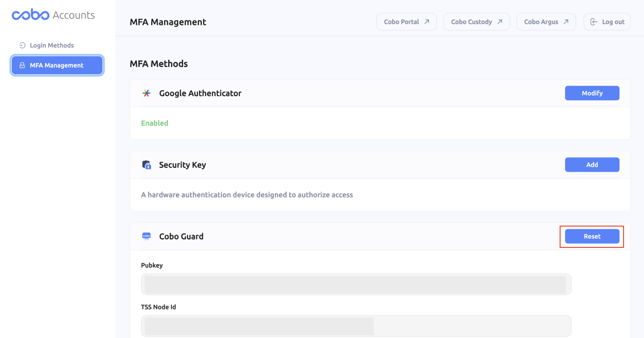Screen dimensions: 644x338
Task: Click the Log out door icon
Action: point(594,22)
